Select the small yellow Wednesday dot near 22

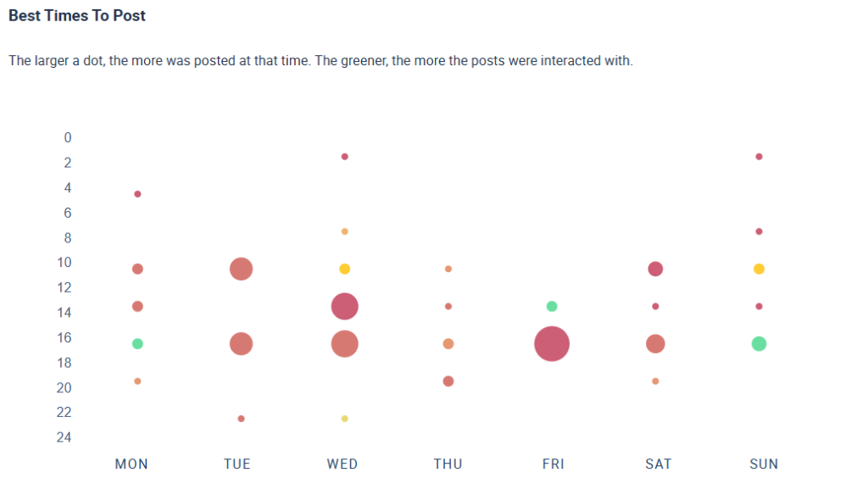[x=344, y=419]
